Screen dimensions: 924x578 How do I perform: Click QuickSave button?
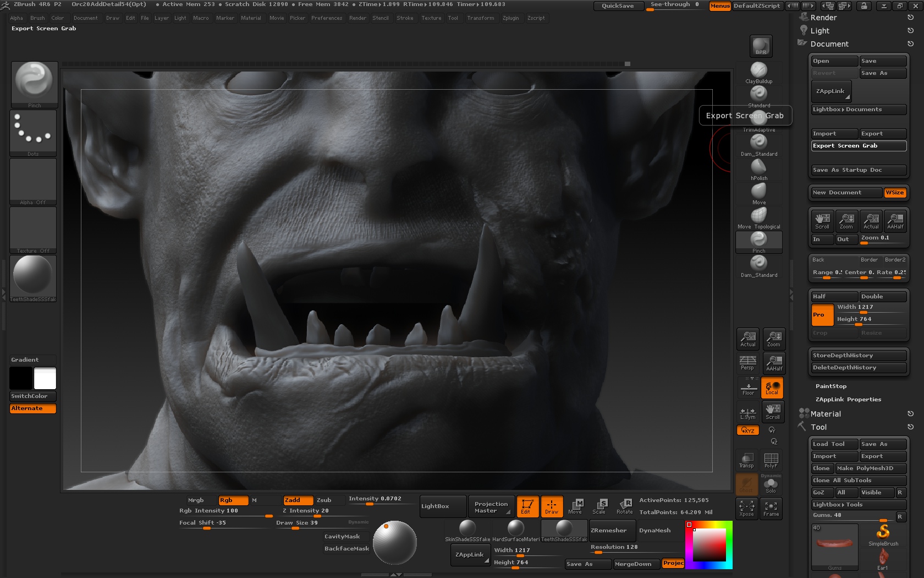[x=618, y=6]
